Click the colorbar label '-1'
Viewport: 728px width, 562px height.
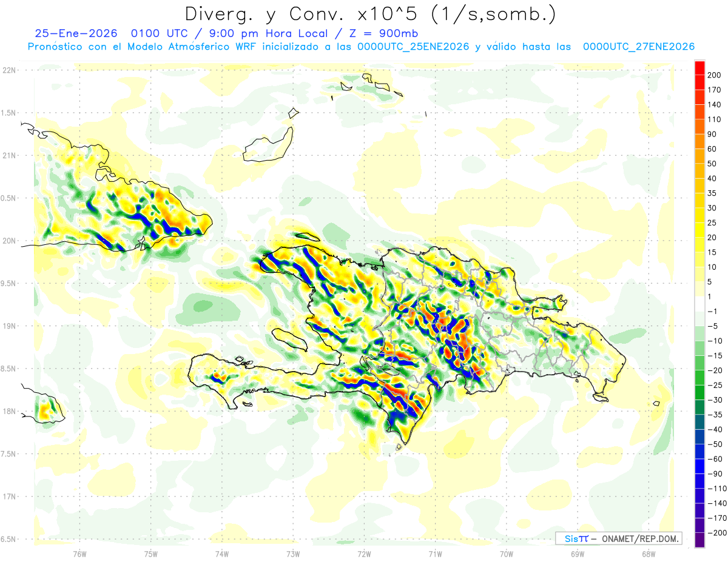click(713, 311)
